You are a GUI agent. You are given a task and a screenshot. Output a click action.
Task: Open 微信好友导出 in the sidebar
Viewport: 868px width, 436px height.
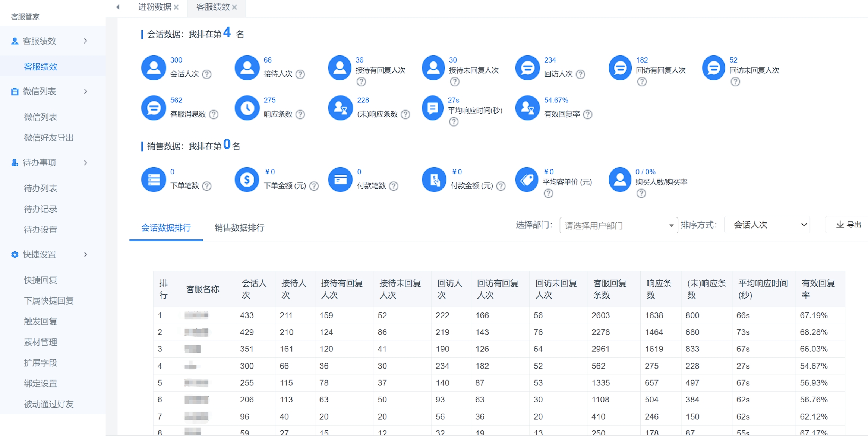[x=48, y=138]
